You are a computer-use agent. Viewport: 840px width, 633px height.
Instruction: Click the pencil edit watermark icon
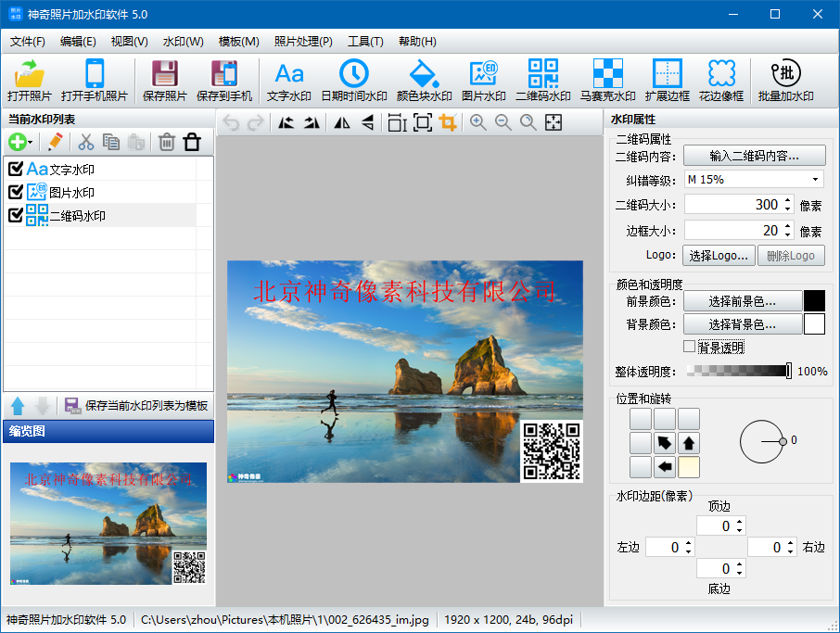point(56,142)
